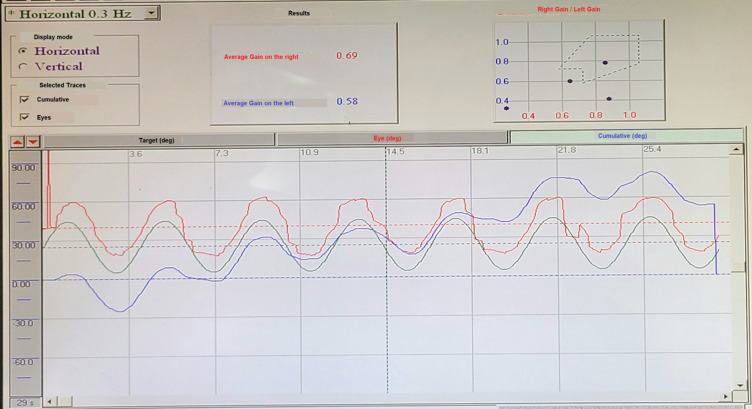This screenshot has width=752, height=409.
Task: Click the Average Gain on the right label
Action: [261, 57]
